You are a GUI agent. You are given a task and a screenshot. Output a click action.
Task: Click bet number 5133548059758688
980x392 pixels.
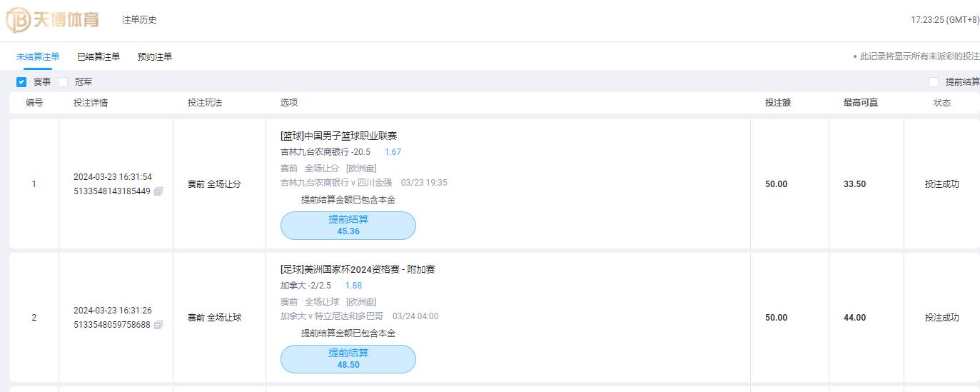click(x=112, y=325)
